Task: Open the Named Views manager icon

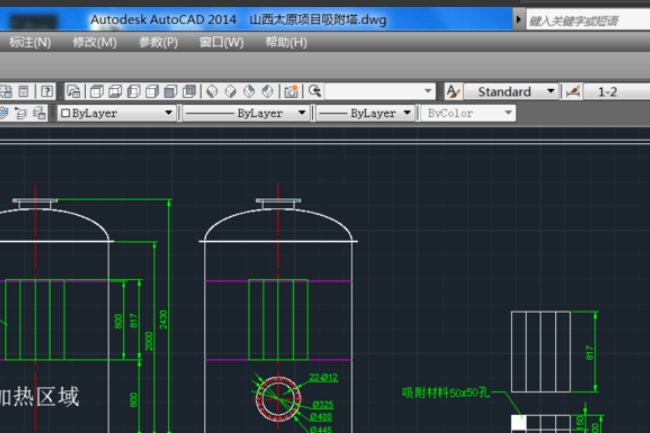Action: click(x=74, y=92)
